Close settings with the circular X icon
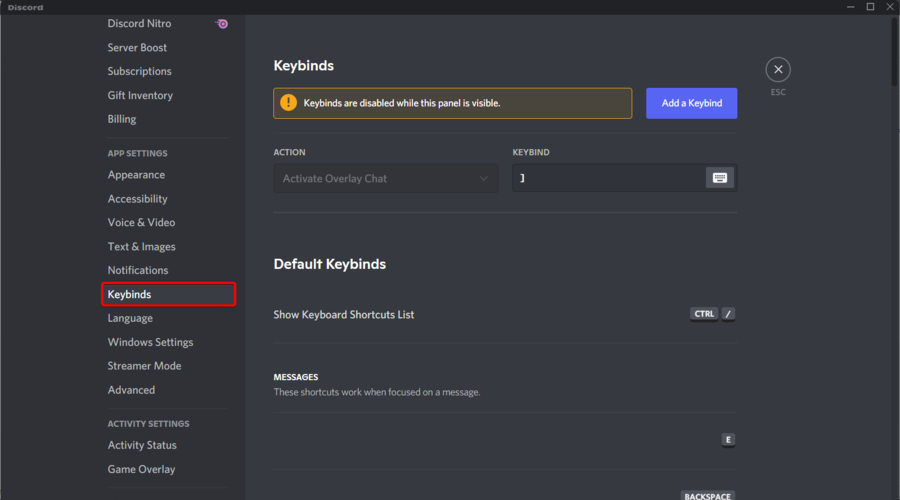Viewport: 900px width, 500px height. 778,69
